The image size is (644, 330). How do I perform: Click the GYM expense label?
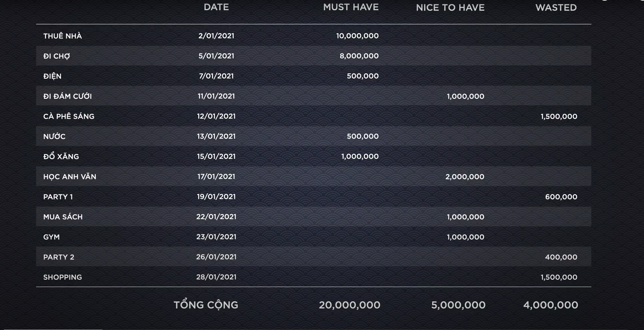click(51, 237)
